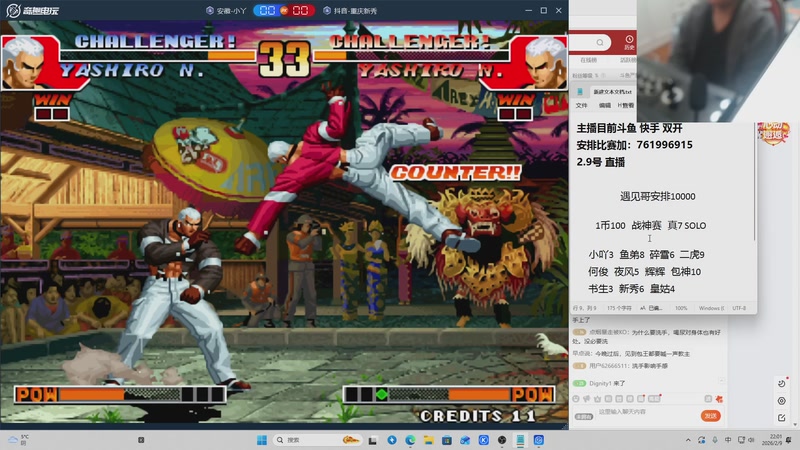Screen dimensions: 800x450
Task: Open weather widget showing 5°C
Action: click(x=18, y=440)
